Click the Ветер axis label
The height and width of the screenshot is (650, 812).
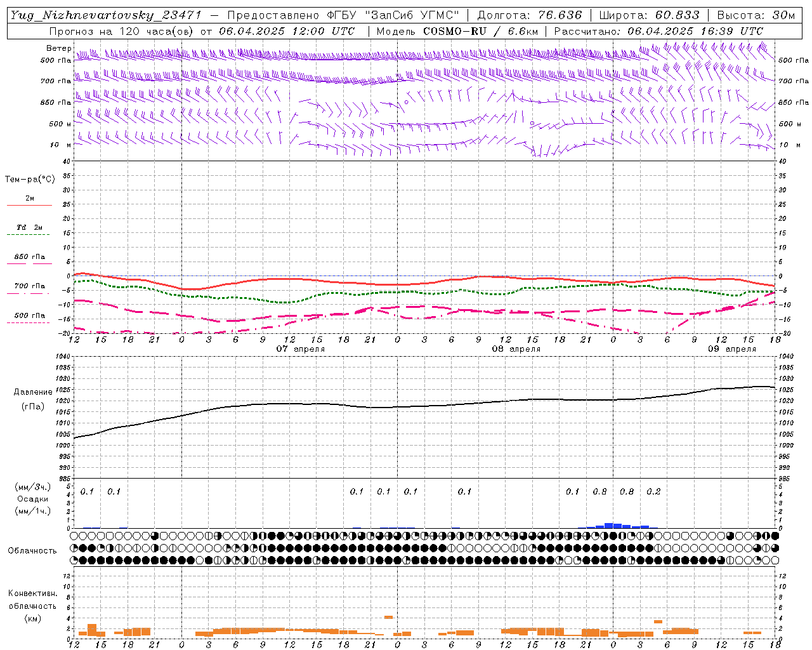(58, 48)
